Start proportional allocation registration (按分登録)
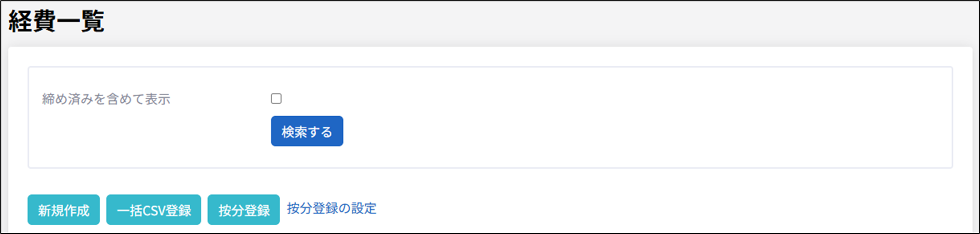The width and height of the screenshot is (980, 234). pos(244,210)
